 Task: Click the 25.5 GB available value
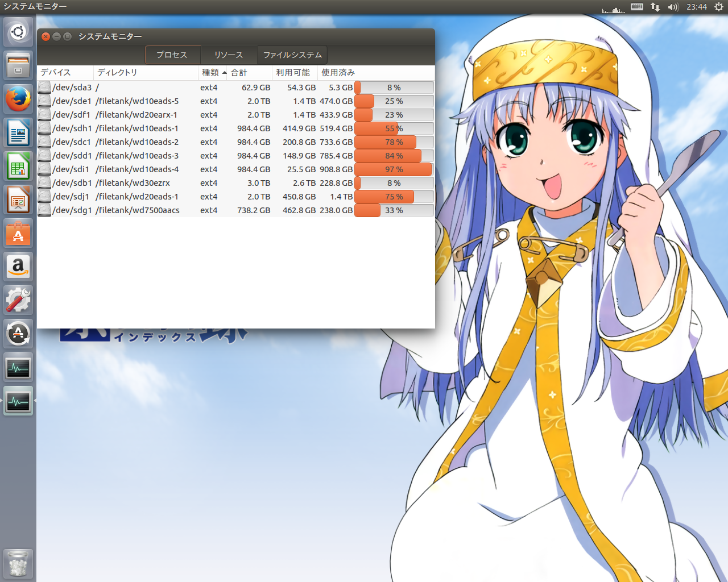click(x=301, y=169)
